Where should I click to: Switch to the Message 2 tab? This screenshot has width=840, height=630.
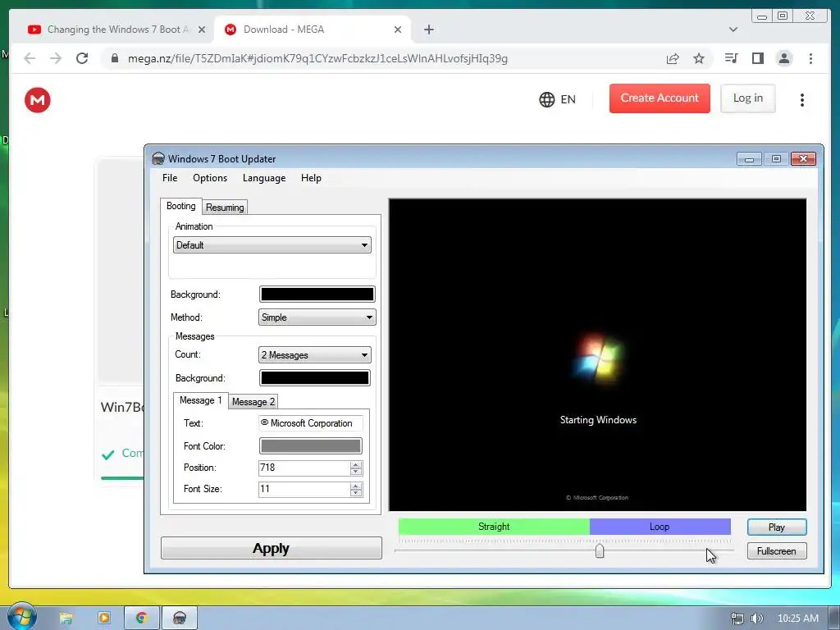(253, 402)
